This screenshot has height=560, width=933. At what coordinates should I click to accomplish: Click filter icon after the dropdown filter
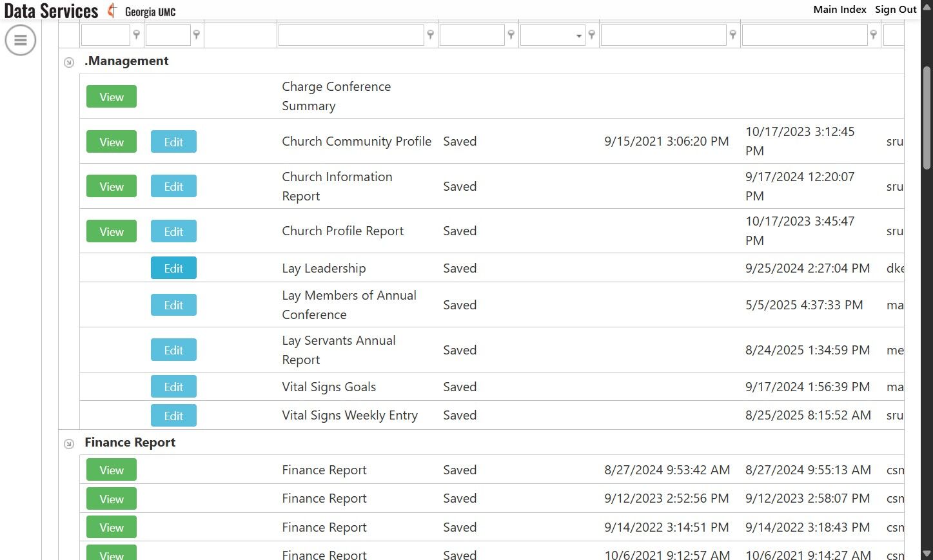pos(591,35)
